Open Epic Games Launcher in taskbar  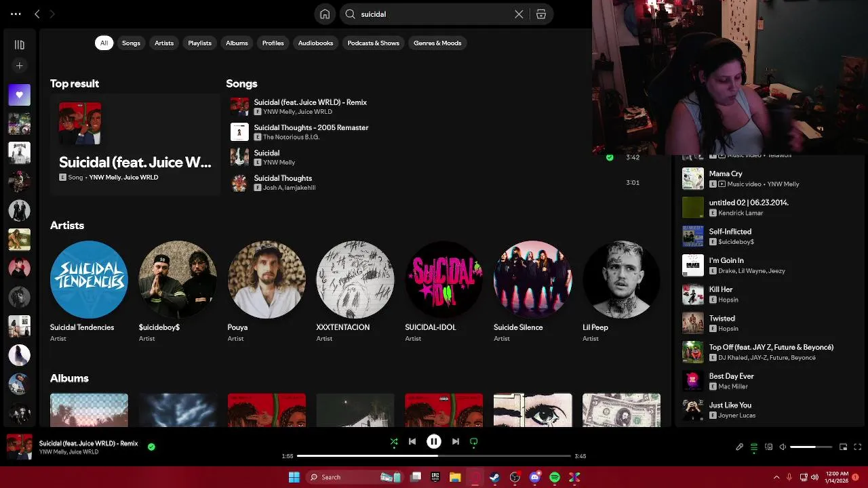pos(435,477)
